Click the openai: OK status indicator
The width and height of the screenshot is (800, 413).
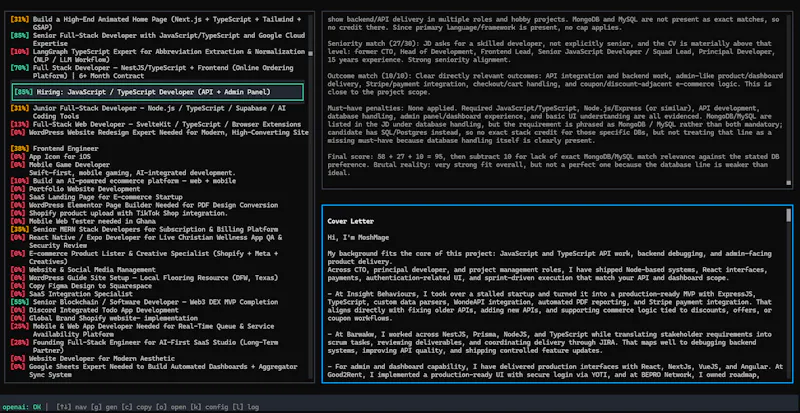[20, 407]
